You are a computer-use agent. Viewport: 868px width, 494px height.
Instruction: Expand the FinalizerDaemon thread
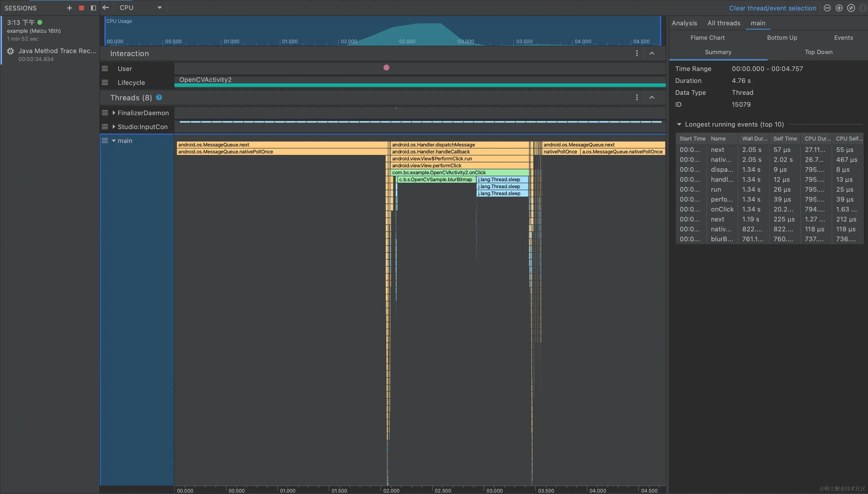point(114,113)
